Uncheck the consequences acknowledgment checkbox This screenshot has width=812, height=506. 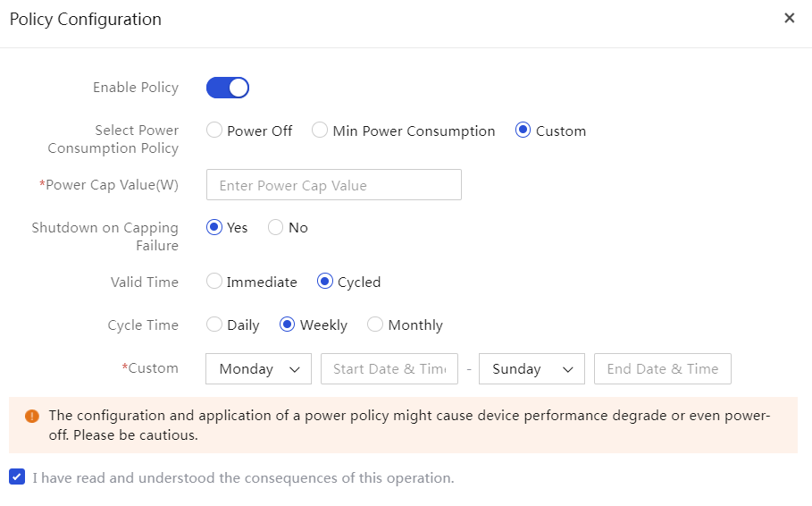17,476
